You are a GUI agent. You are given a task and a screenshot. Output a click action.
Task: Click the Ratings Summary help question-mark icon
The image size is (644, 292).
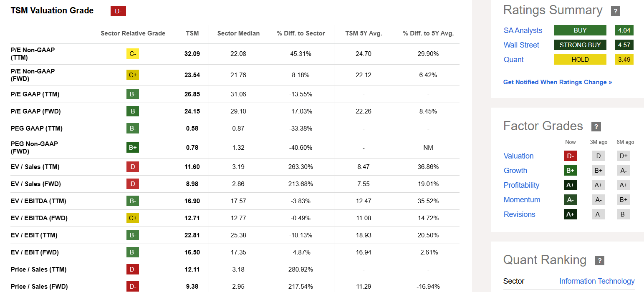(x=615, y=11)
